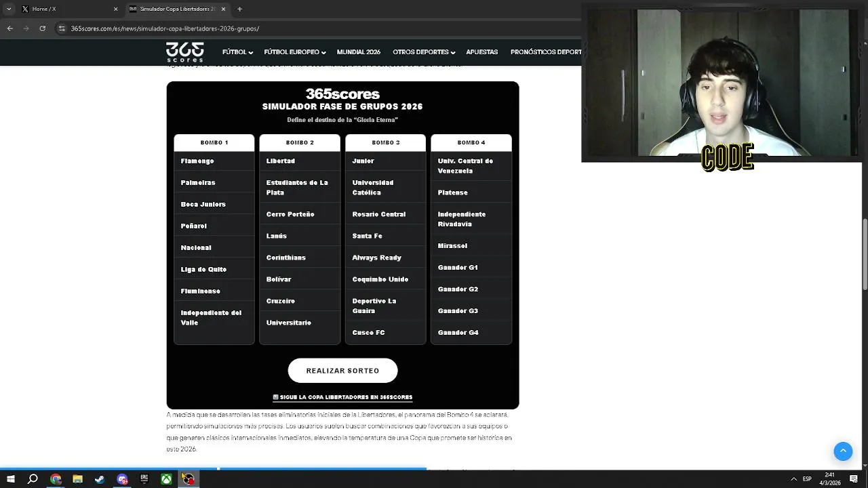
Task: Open the tab search dropdown arrow
Action: 9,9
